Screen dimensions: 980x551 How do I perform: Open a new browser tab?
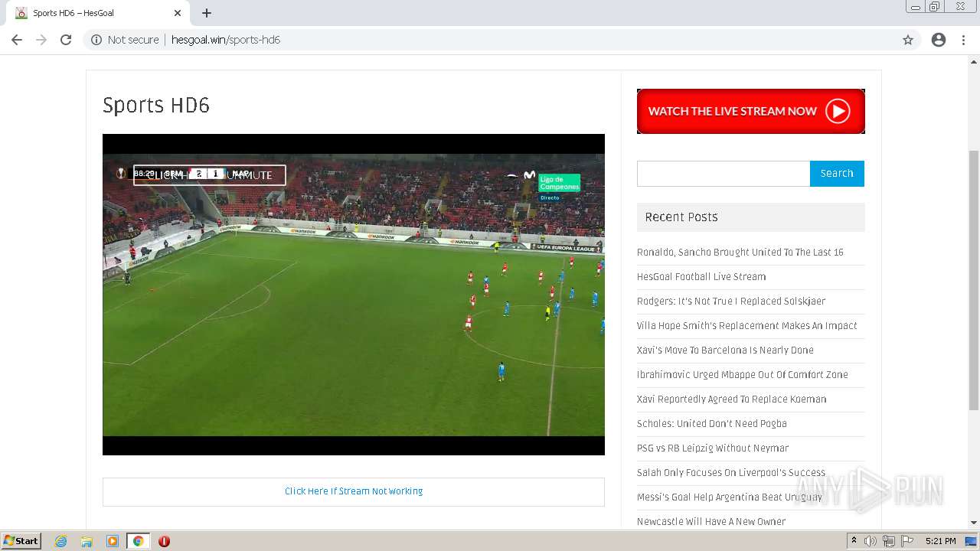click(x=207, y=13)
